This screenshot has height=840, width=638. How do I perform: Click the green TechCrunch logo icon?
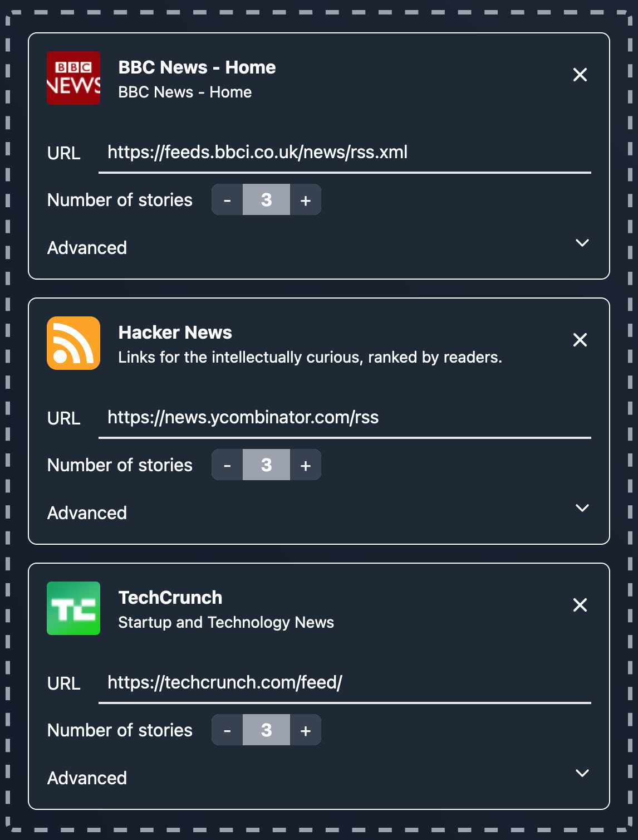73,608
